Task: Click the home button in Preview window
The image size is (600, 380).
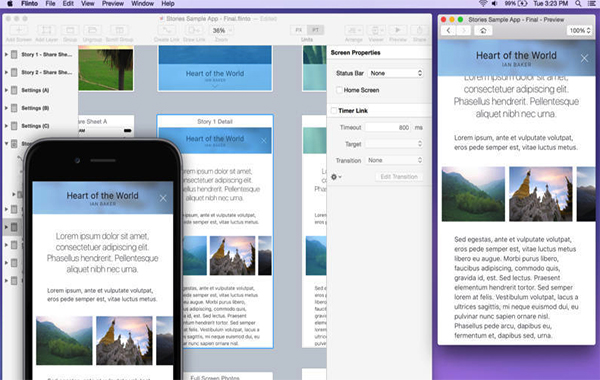Action: click(x=483, y=31)
